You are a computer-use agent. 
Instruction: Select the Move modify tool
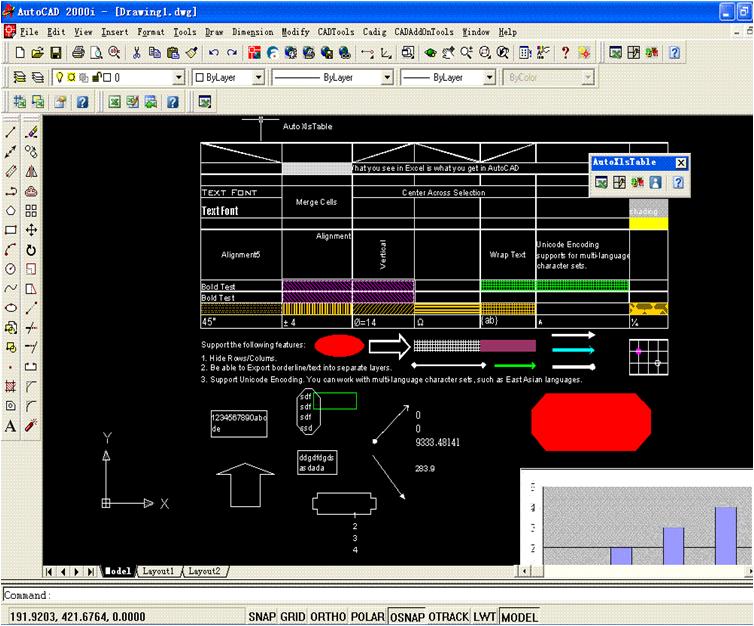(x=31, y=230)
